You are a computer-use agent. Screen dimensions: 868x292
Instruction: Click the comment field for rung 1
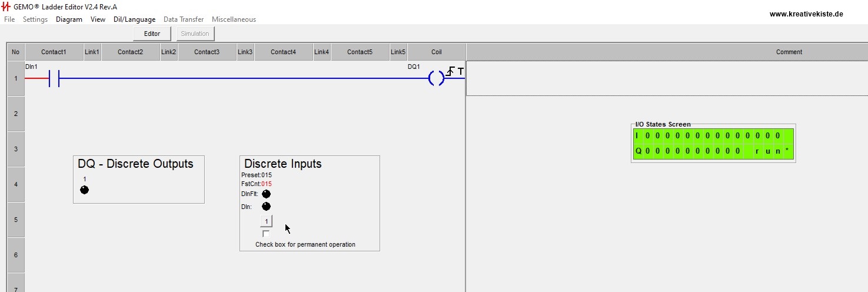pos(667,78)
